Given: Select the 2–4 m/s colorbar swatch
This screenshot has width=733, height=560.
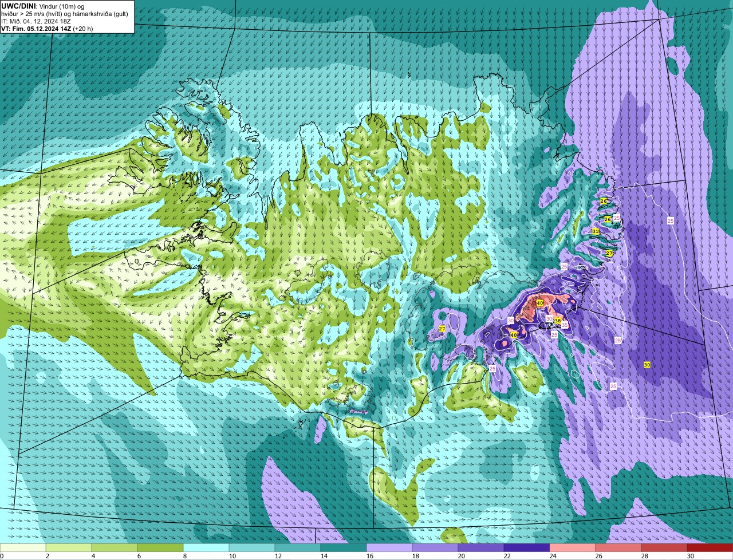Looking at the screenshot, I should click(69, 548).
